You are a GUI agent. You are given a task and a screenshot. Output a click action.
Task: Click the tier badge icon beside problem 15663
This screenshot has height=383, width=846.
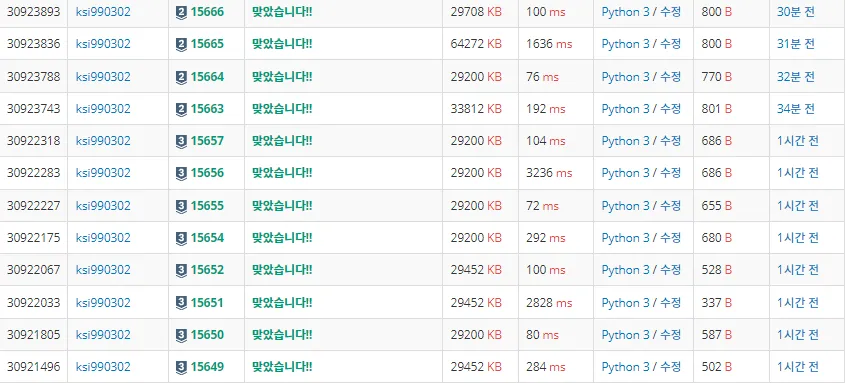pyautogui.click(x=181, y=109)
